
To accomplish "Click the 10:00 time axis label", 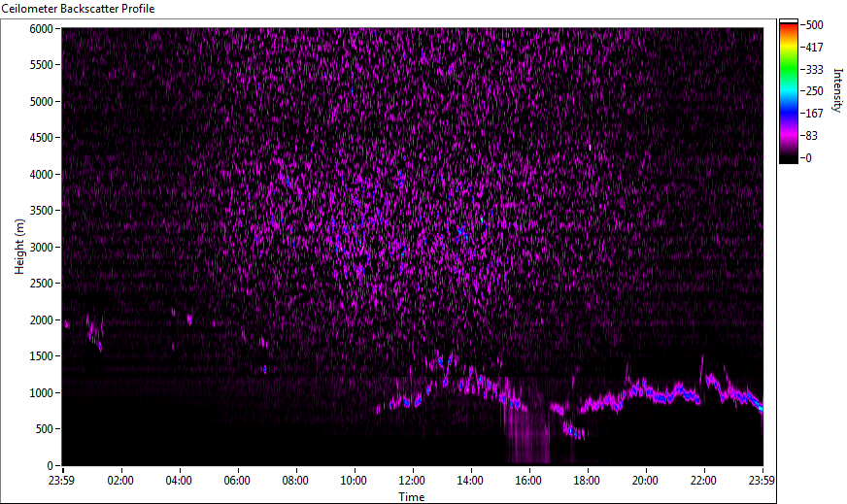I will tap(354, 481).
